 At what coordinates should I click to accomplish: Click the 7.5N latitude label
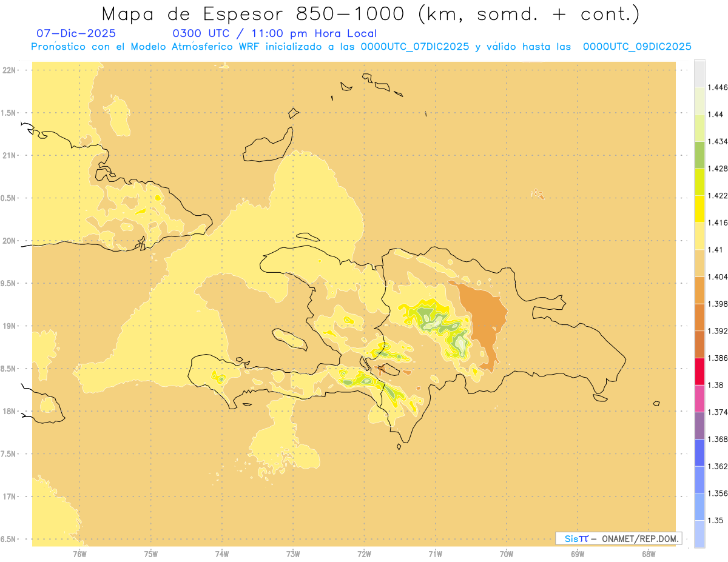click(8, 454)
